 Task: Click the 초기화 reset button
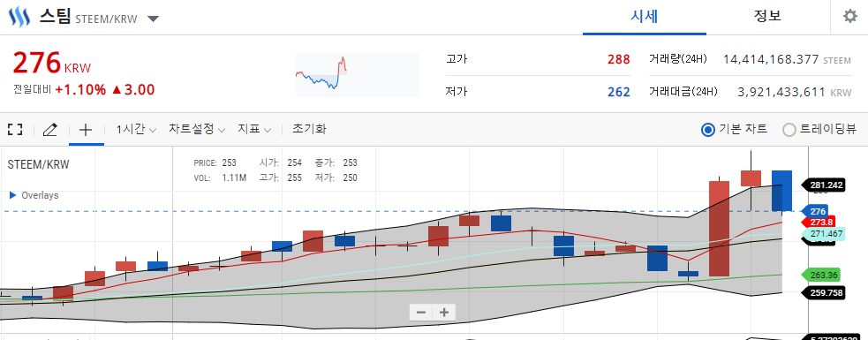(x=309, y=130)
